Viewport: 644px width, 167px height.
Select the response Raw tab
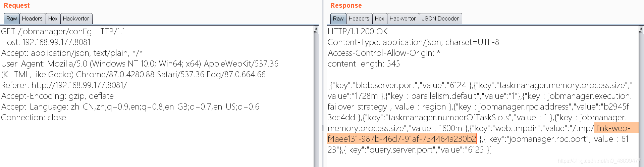coord(338,19)
